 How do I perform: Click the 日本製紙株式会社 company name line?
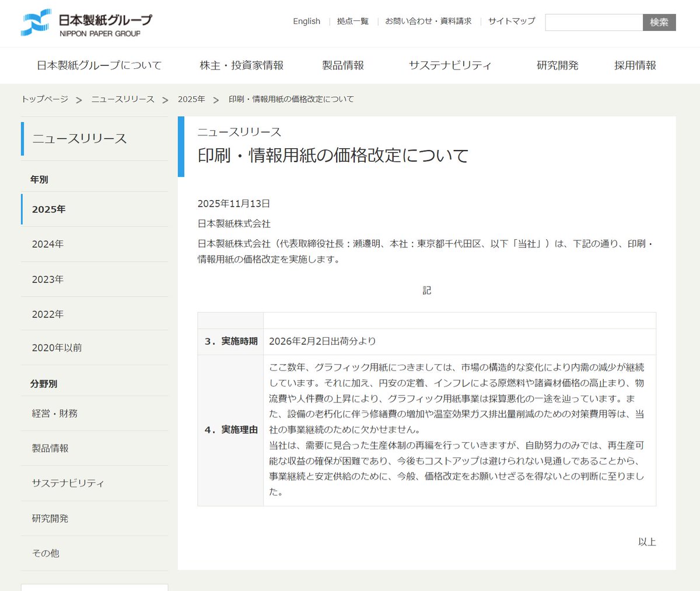(234, 223)
